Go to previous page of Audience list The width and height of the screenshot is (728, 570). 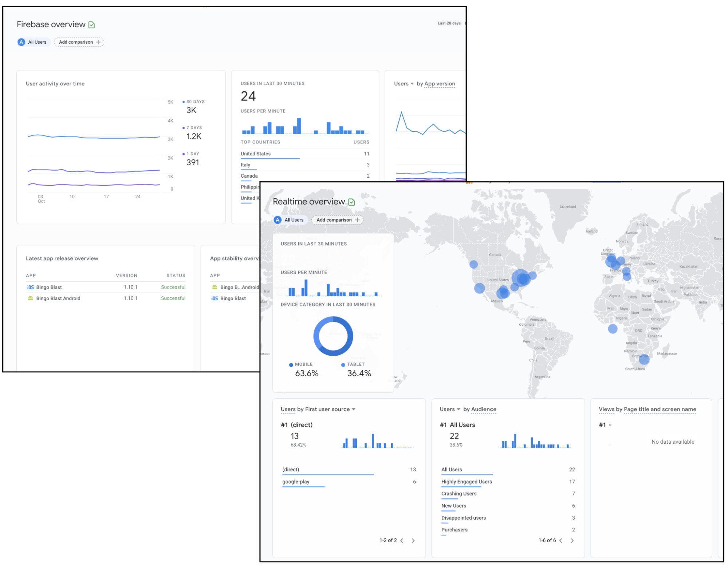[x=561, y=541]
